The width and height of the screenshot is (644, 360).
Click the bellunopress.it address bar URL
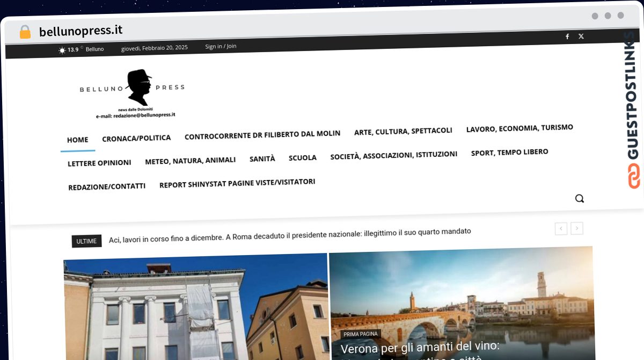coord(81,31)
